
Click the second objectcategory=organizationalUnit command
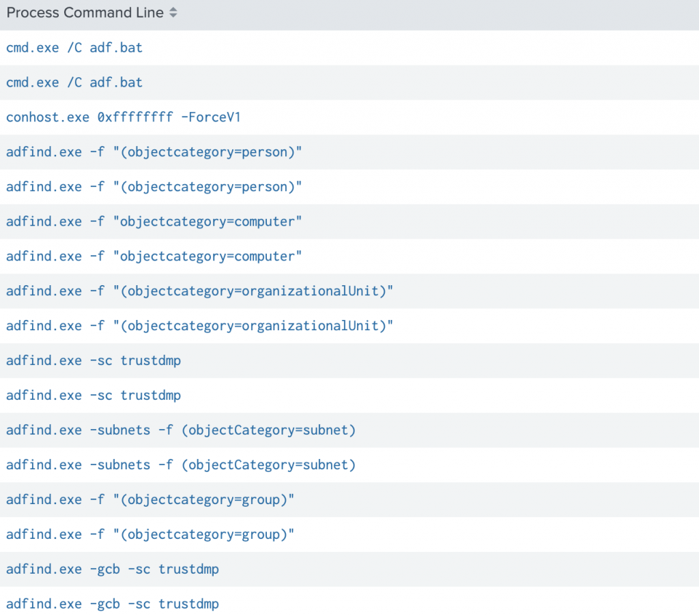click(x=199, y=326)
